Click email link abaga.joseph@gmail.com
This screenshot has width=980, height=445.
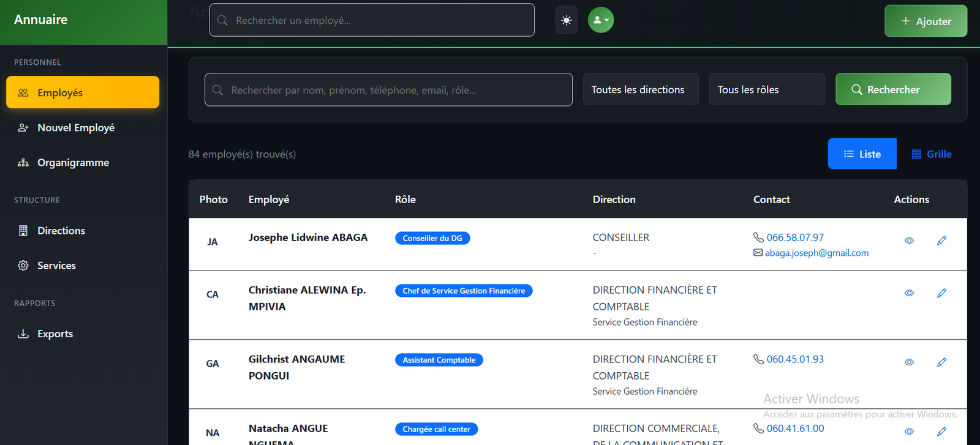[x=816, y=253]
